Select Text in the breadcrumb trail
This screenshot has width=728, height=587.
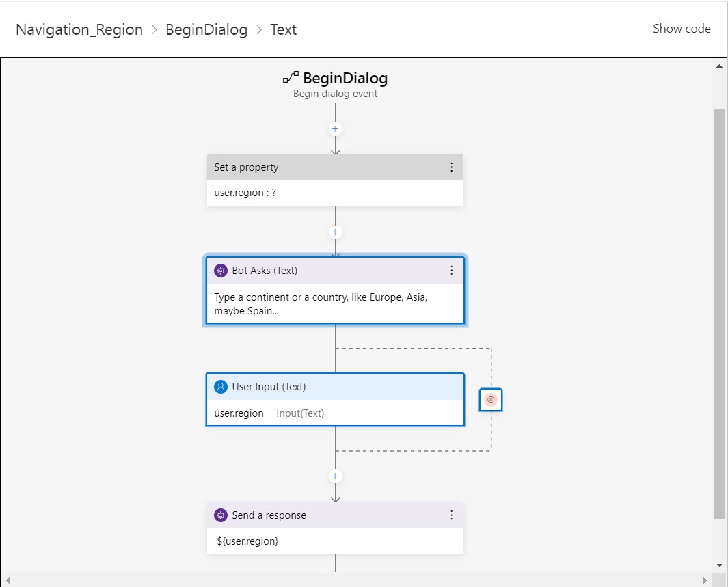point(284,29)
